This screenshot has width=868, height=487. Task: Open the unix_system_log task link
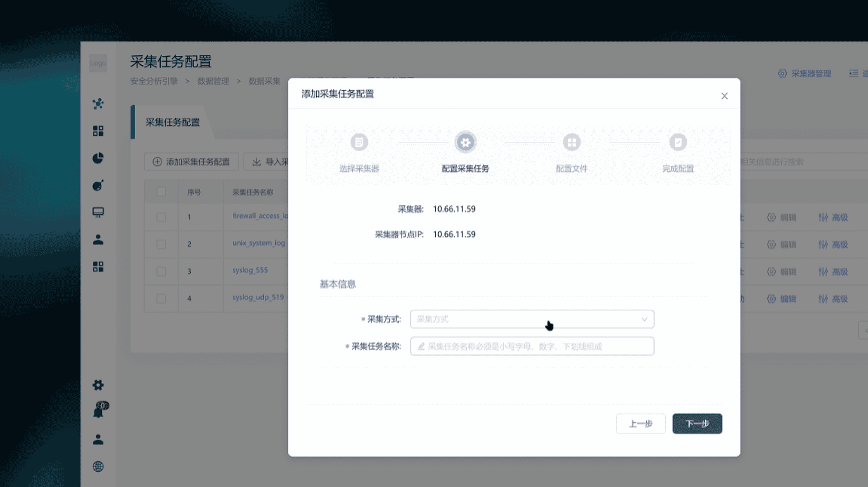[259, 243]
